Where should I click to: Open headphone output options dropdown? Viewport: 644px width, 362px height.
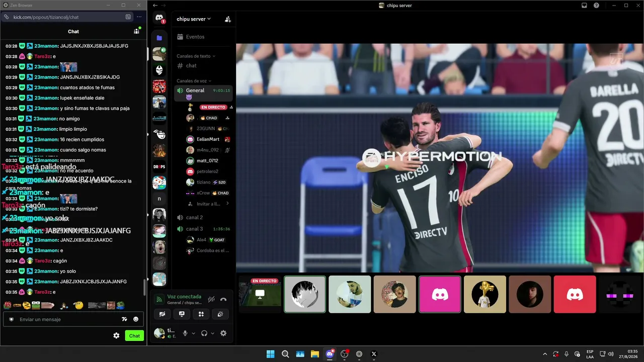212,333
